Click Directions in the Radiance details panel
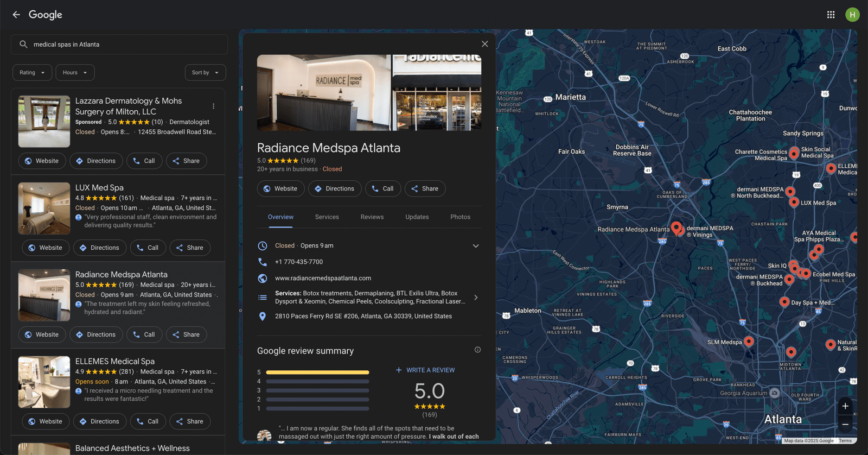The height and width of the screenshot is (455, 868). click(x=335, y=188)
